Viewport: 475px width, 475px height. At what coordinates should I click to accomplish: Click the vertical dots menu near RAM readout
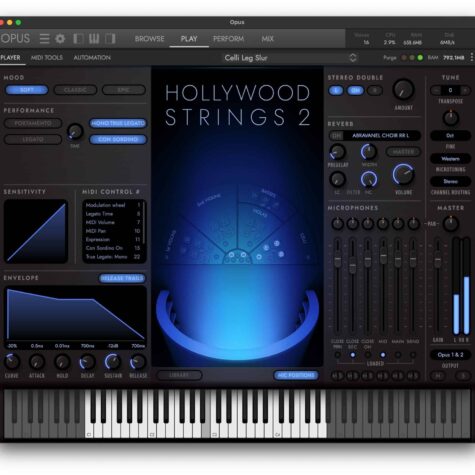[472, 57]
